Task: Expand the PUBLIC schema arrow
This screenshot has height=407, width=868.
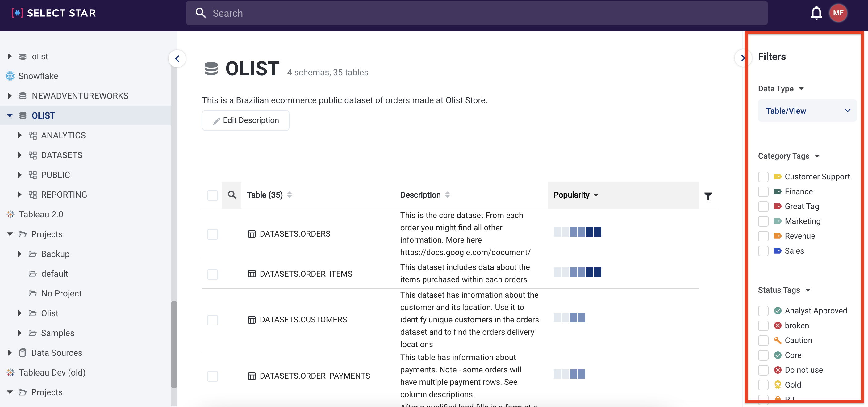Action: pyautogui.click(x=19, y=175)
